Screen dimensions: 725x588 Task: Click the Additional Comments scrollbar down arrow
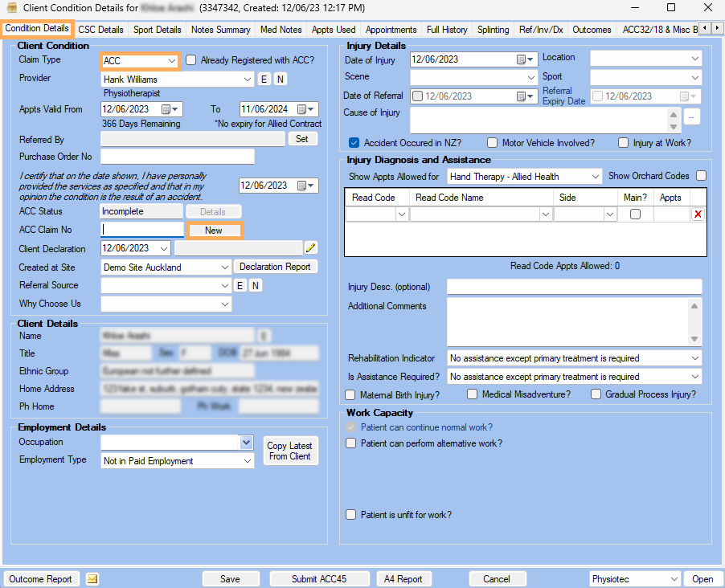pos(694,339)
